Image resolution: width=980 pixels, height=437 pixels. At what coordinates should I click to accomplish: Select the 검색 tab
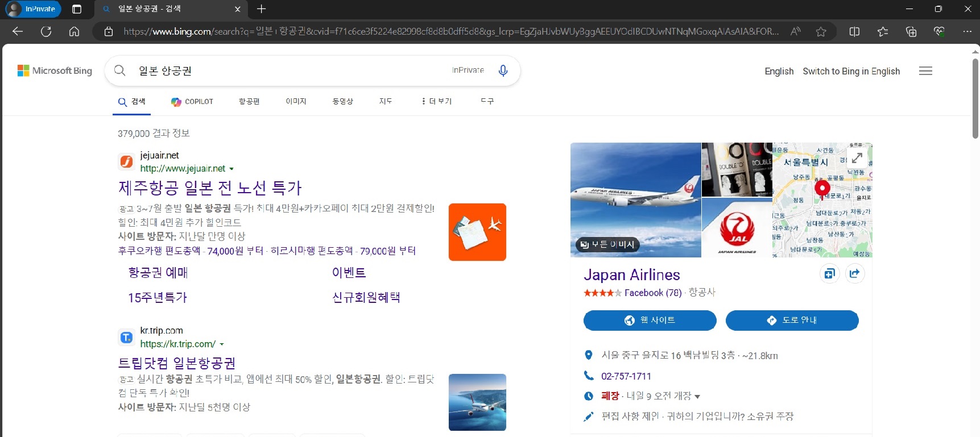(131, 102)
